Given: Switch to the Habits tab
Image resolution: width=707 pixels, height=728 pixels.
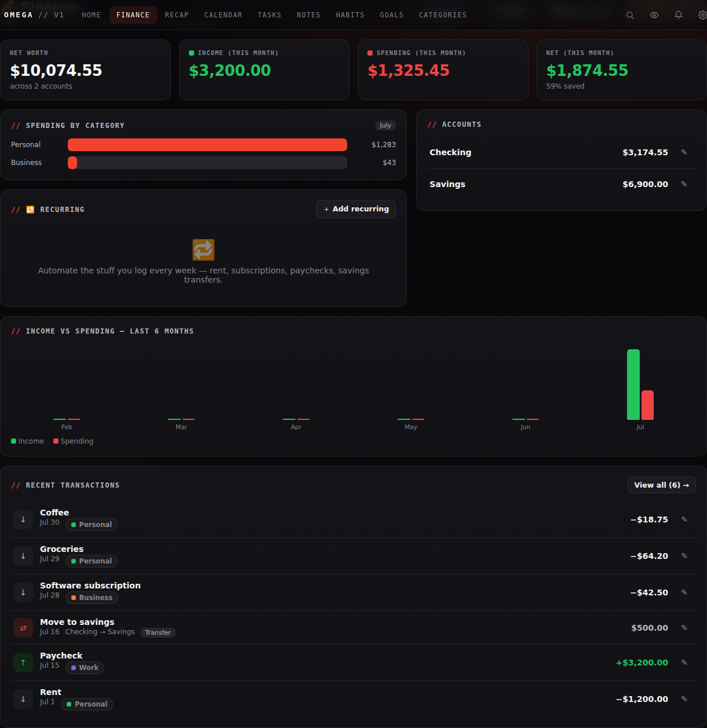Looking at the screenshot, I should (x=350, y=15).
